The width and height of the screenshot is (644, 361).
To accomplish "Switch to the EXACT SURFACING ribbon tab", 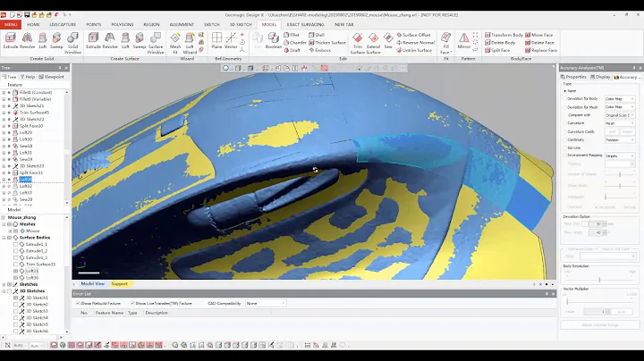I will tap(305, 25).
